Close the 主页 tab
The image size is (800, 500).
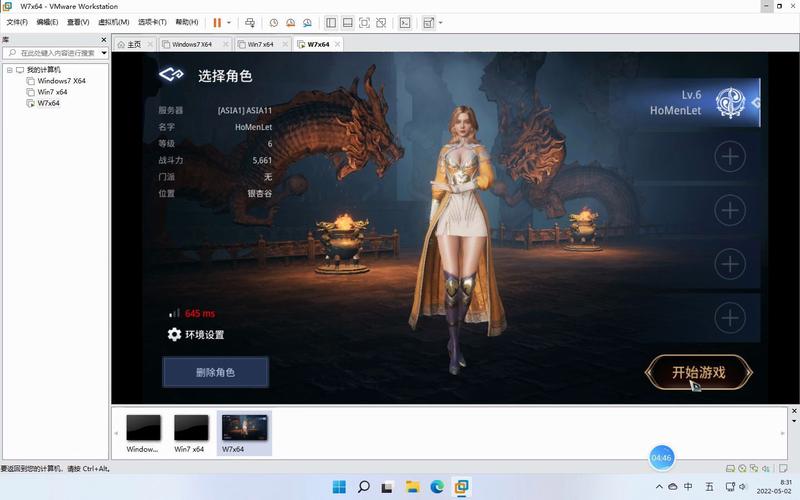coord(149,44)
